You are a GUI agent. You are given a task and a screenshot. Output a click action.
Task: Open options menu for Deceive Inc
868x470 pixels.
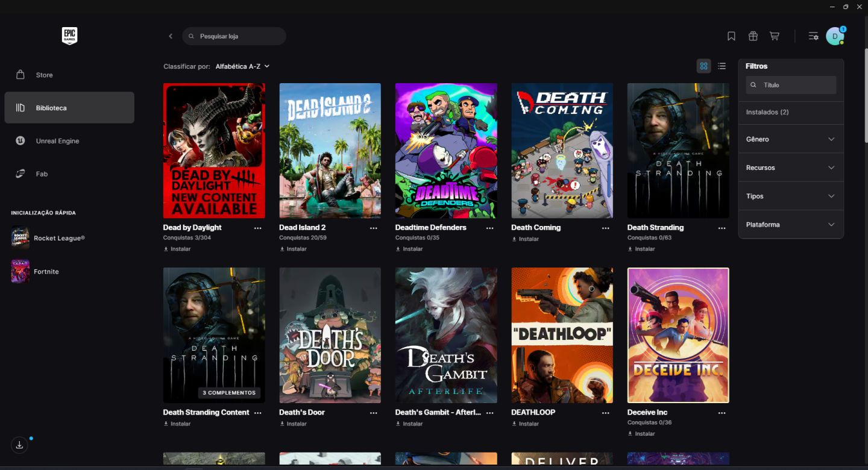tap(722, 413)
